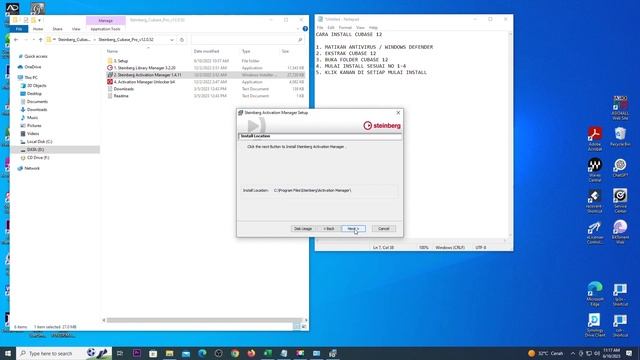The image size is (640, 360).
Task: Open OneDrive in navigation pane
Action: [33, 67]
